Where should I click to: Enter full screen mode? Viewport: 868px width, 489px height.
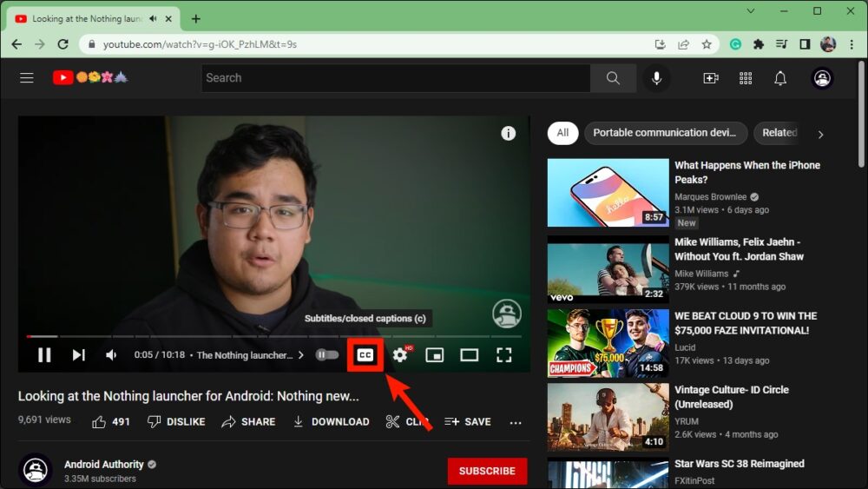point(504,355)
